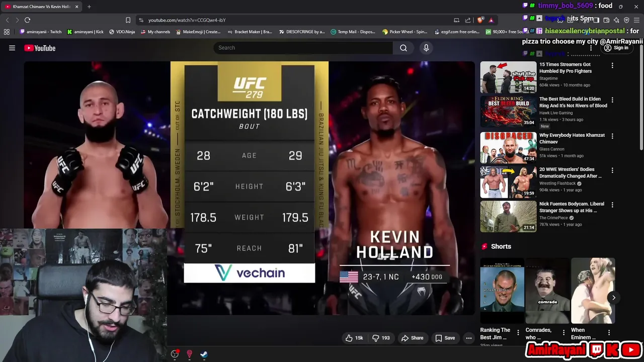This screenshot has width=644, height=362.
Task: Open options for Why Everybody Hates Khamzat video
Action: click(612, 136)
